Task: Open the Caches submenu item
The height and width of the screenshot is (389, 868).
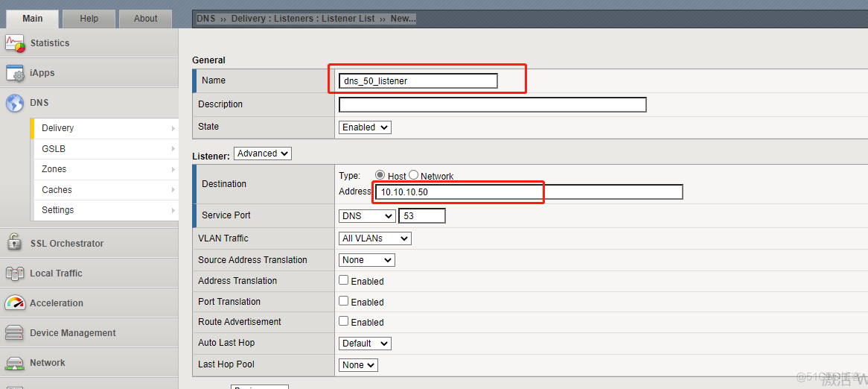Action: click(x=104, y=190)
